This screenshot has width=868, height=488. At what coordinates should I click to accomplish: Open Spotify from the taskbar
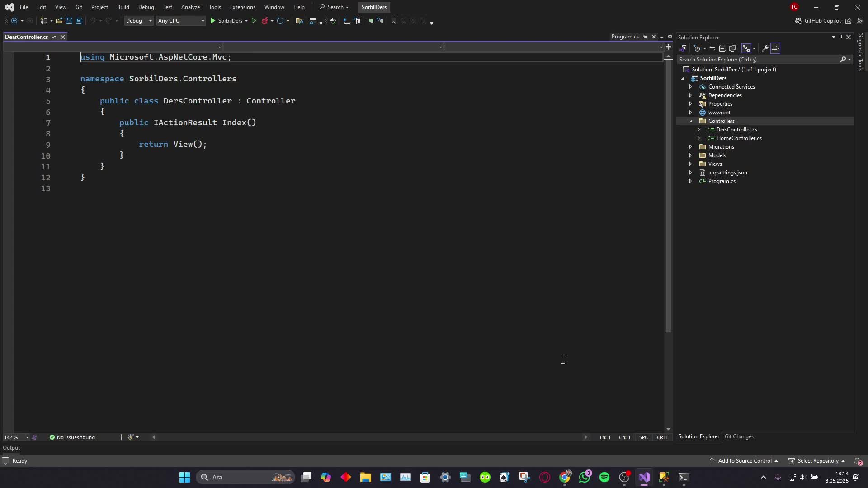point(604,477)
